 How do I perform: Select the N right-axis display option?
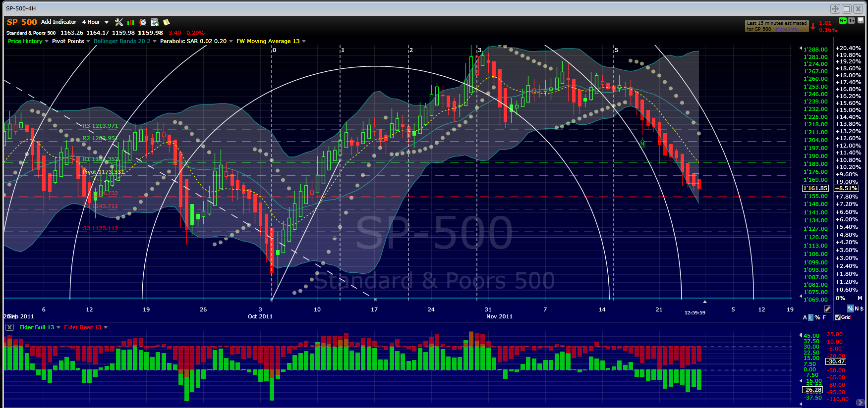pyautogui.click(x=857, y=308)
